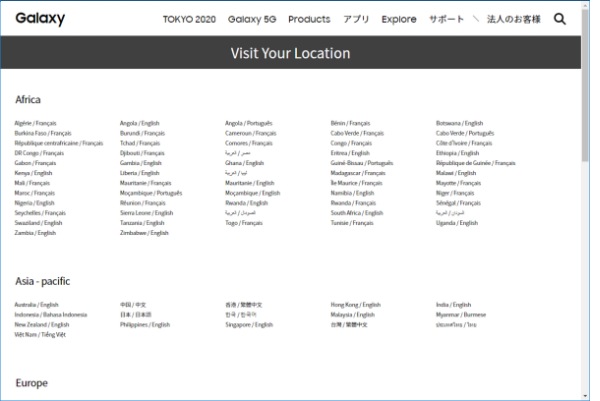Image resolution: width=600 pixels, height=401 pixels.
Task: Go to Malawi / English
Action: click(x=456, y=173)
